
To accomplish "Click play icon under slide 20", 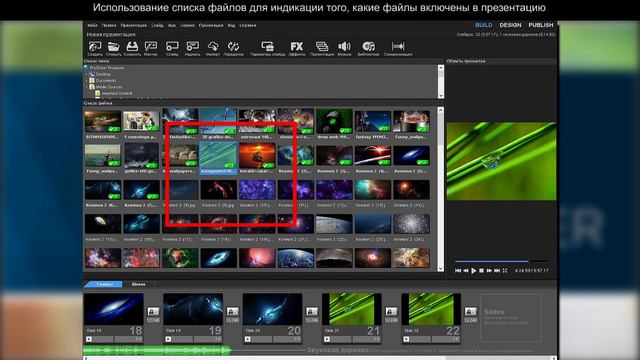I will coord(247,339).
